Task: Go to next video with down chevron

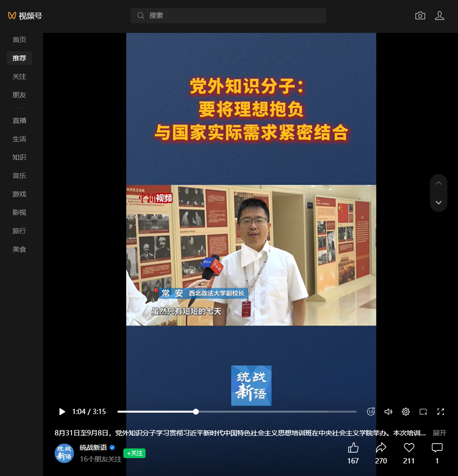Action: pyautogui.click(x=439, y=202)
